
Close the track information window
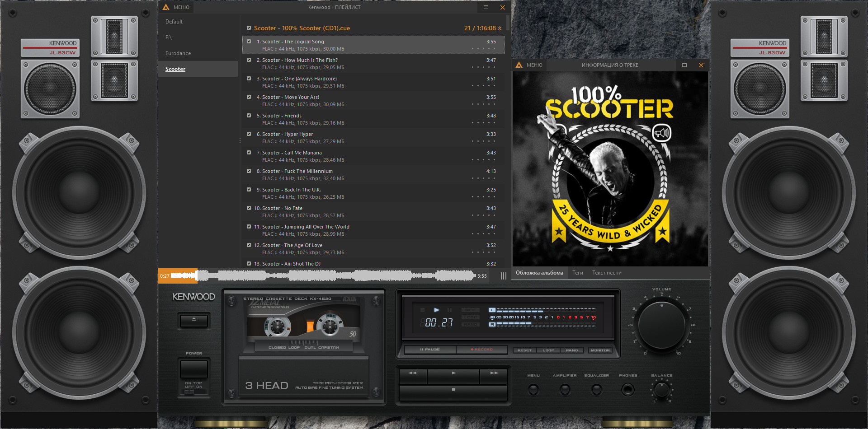click(x=701, y=65)
